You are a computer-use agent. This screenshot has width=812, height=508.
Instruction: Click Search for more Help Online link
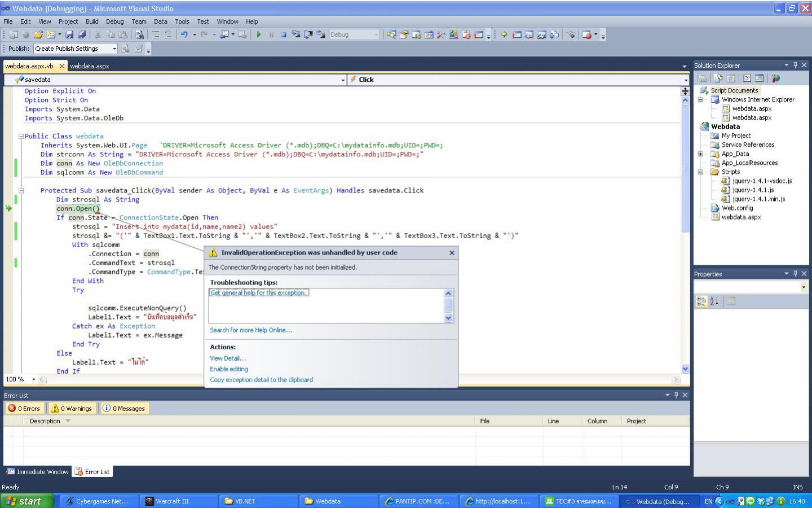click(x=251, y=330)
